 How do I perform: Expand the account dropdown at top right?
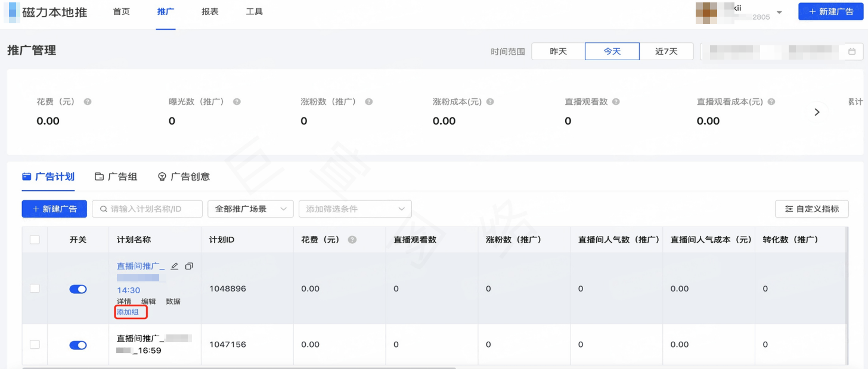pos(779,12)
